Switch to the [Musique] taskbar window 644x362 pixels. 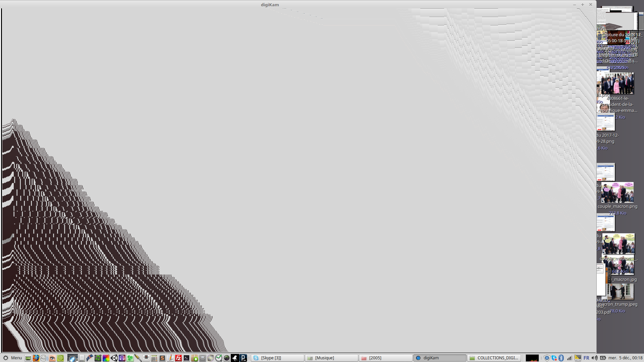[x=331, y=358]
